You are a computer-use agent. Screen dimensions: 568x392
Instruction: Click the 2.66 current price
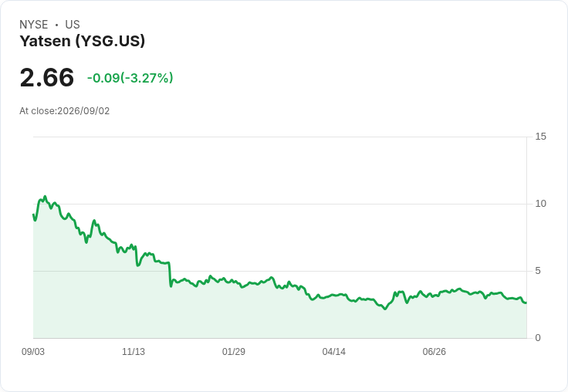click(x=47, y=77)
